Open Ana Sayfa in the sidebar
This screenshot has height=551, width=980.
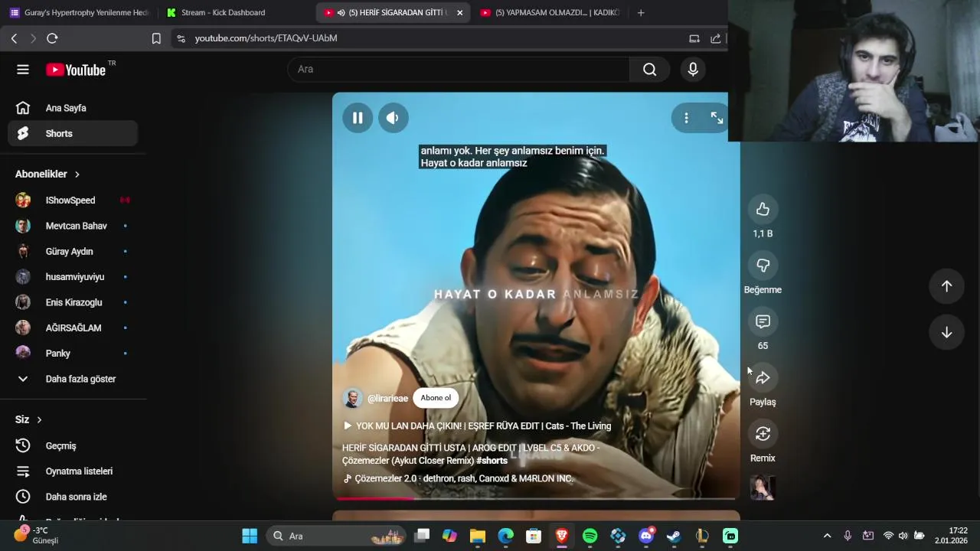tap(73, 108)
